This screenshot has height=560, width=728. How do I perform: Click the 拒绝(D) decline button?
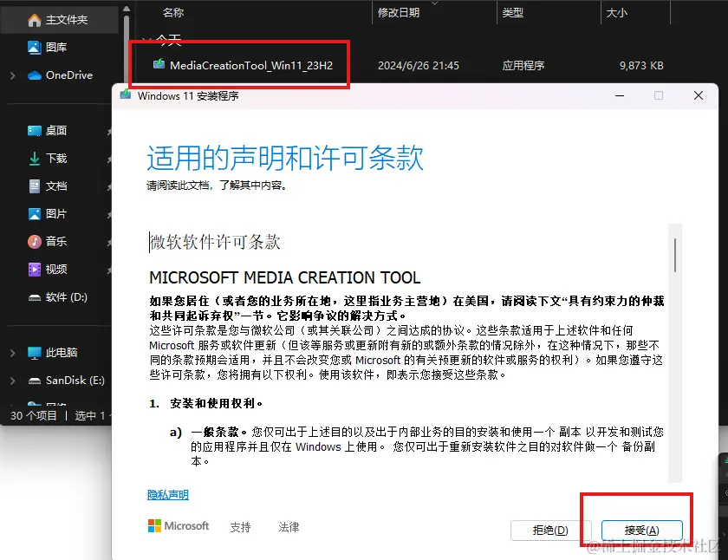550,530
